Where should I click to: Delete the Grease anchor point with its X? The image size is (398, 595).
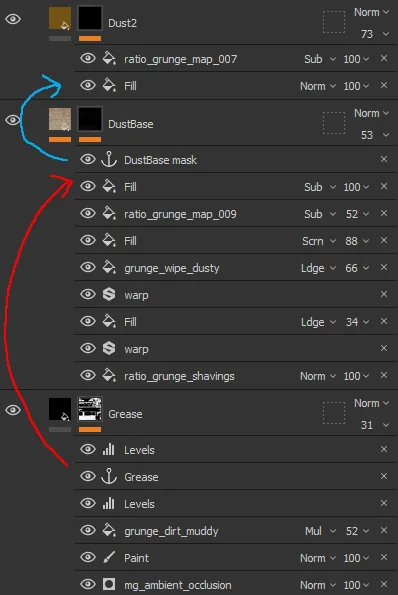pyautogui.click(x=384, y=476)
